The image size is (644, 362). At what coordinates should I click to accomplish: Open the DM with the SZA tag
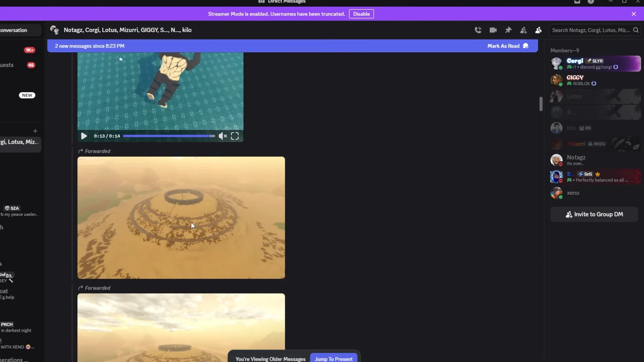pos(20,211)
